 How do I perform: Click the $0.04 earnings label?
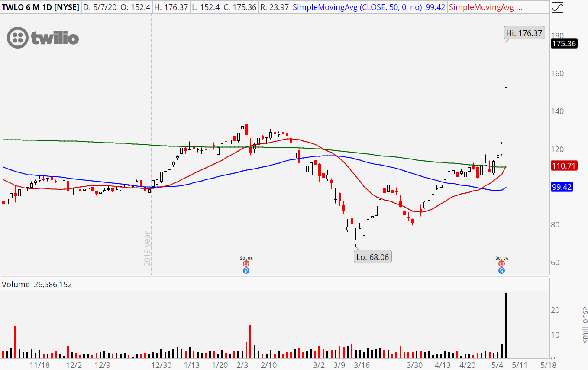(x=246, y=258)
